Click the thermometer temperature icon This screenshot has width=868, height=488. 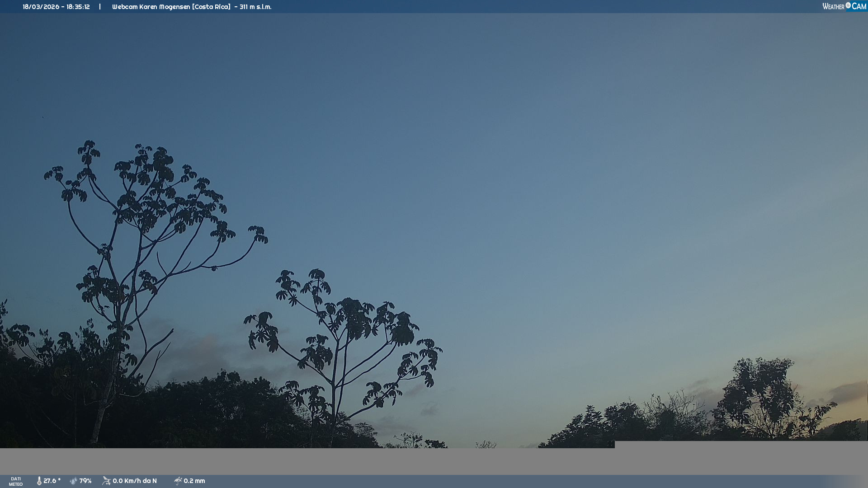[x=39, y=481]
